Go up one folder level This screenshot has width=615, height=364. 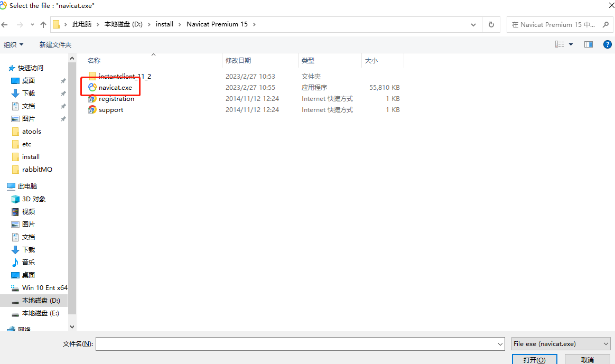pyautogui.click(x=43, y=25)
